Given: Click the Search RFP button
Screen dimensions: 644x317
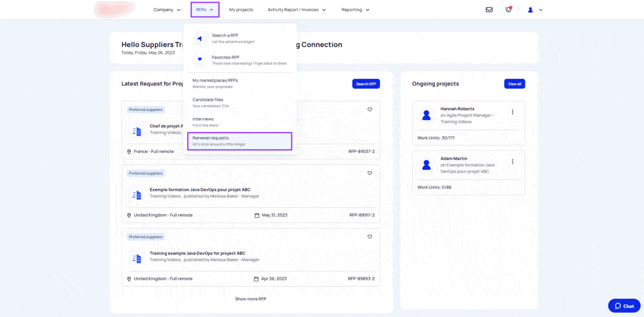Looking at the screenshot, I should click(366, 84).
